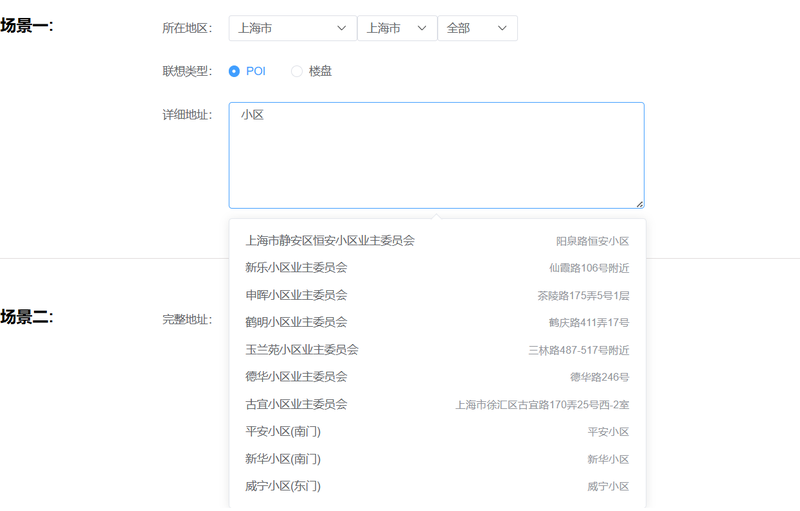
Task: Click address text 茶陵路175弄5号1层
Action: pos(583,296)
